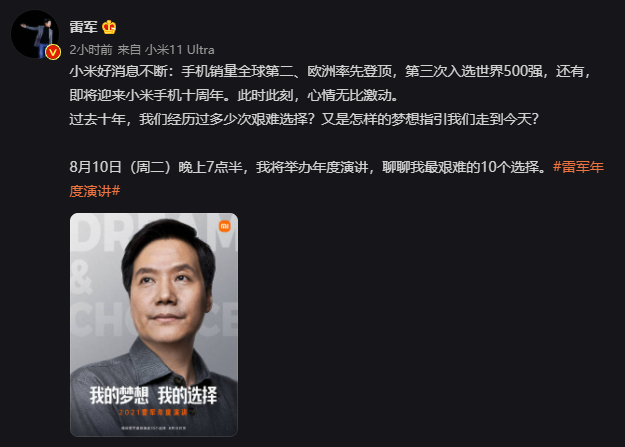This screenshot has width=625, height=447.
Task: Click the post line starting 过去十年
Action: [304, 119]
